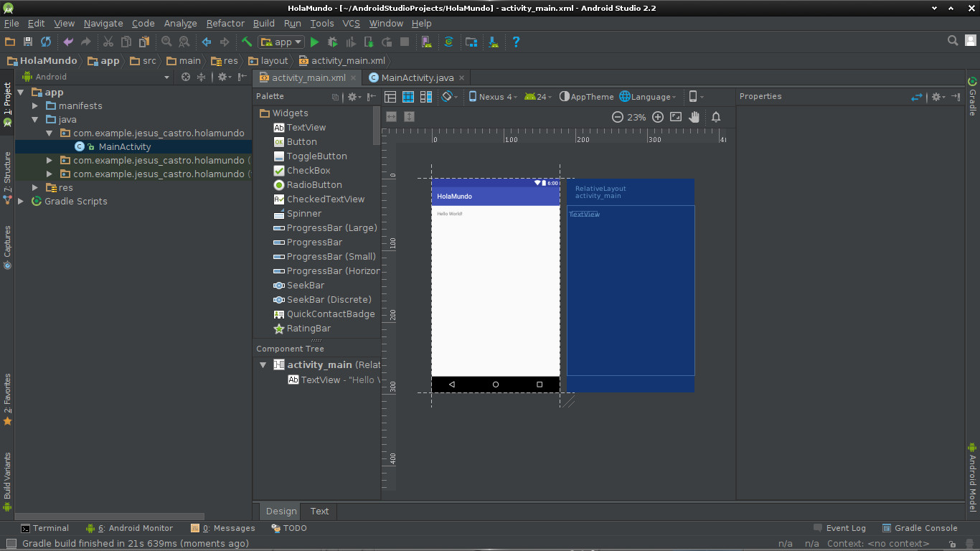Open the 0: Messages tool window

click(x=222, y=528)
